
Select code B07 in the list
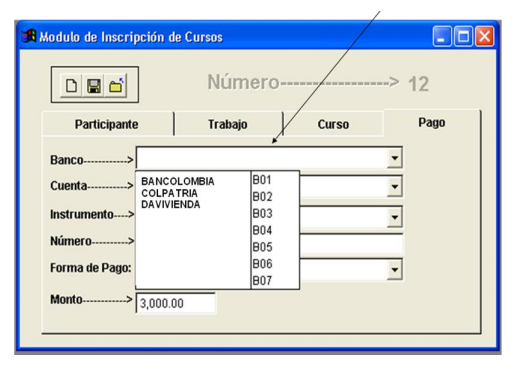pyautogui.click(x=262, y=280)
